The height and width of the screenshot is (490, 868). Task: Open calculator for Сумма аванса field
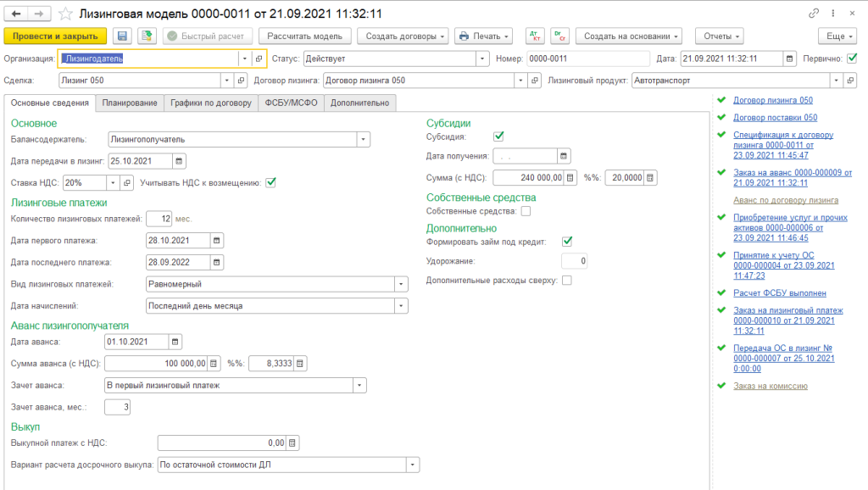(214, 363)
